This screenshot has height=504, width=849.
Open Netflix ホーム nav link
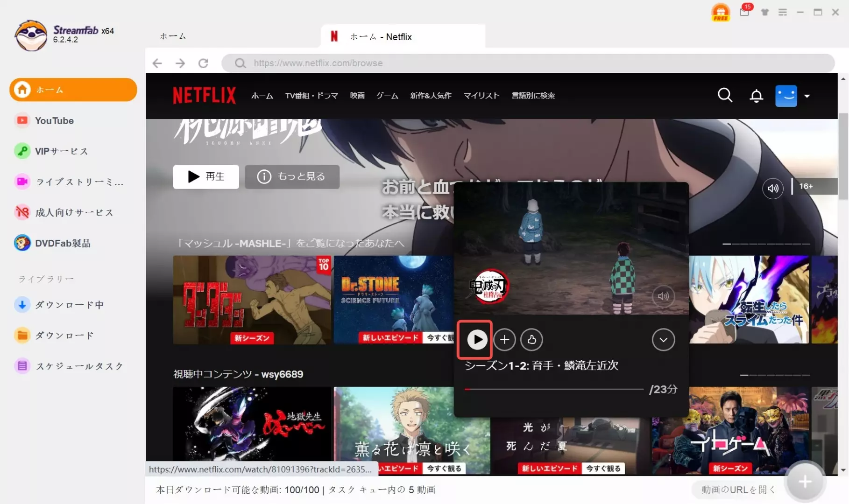(262, 96)
